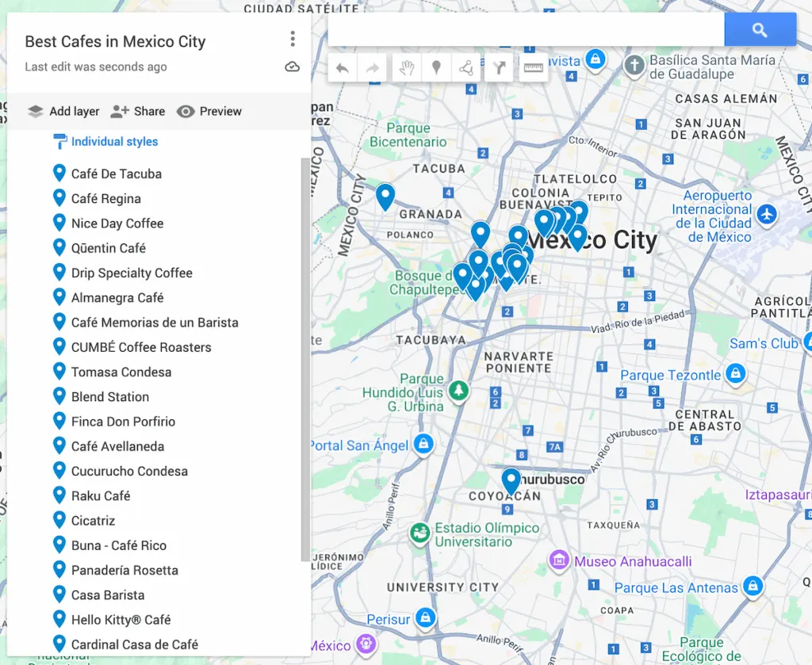Click the Add layer stack icon
812x665 pixels.
(35, 111)
